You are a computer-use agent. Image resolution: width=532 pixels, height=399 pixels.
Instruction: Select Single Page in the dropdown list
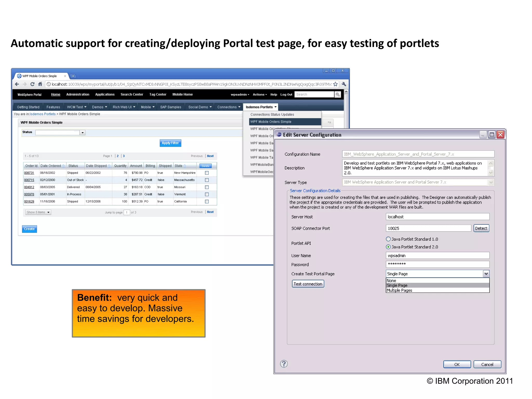click(437, 285)
